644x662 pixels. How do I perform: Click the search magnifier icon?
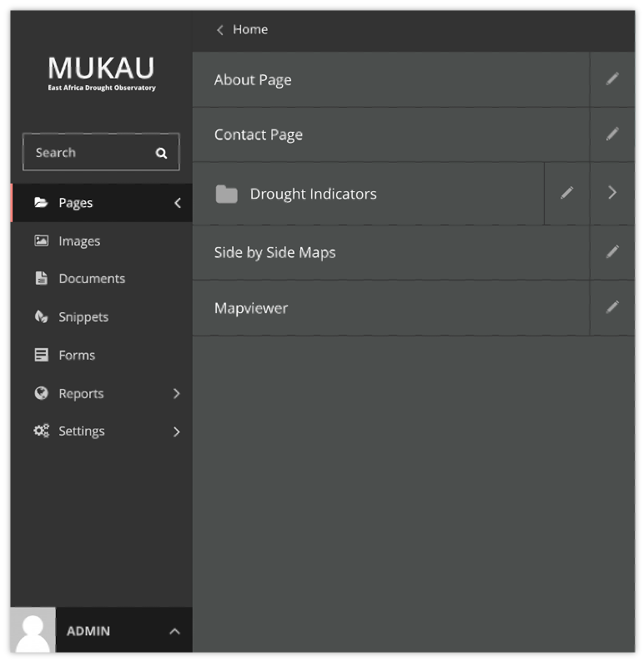tap(161, 153)
